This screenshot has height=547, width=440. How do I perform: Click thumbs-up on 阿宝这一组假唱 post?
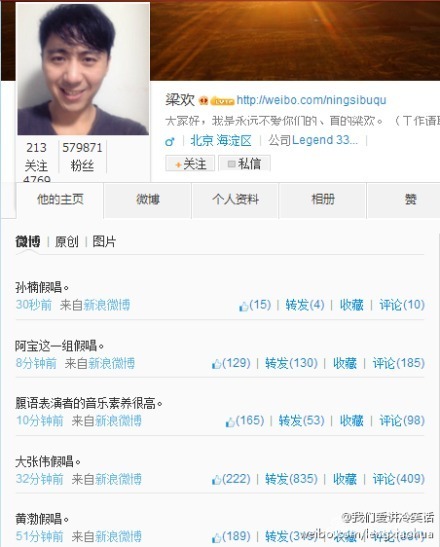click(216, 364)
